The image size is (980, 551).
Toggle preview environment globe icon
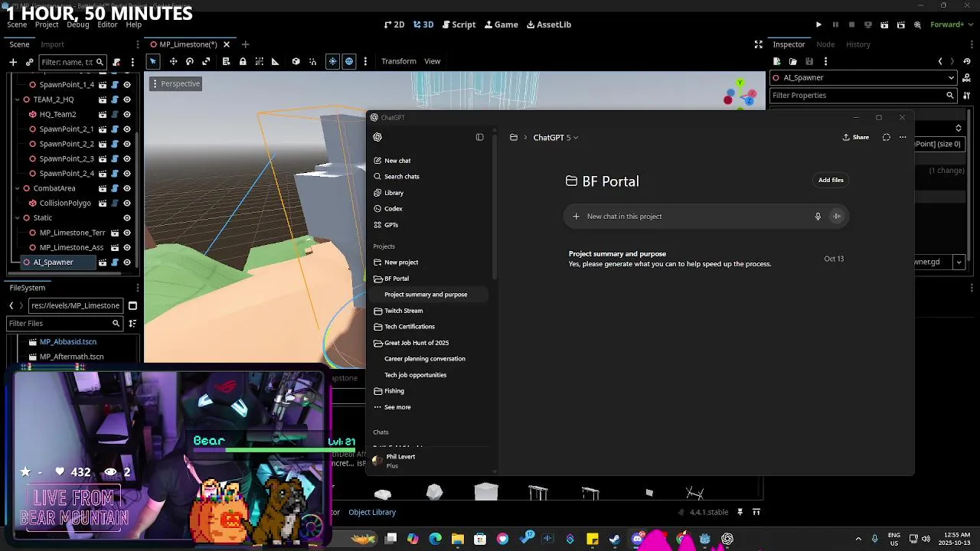tap(349, 61)
